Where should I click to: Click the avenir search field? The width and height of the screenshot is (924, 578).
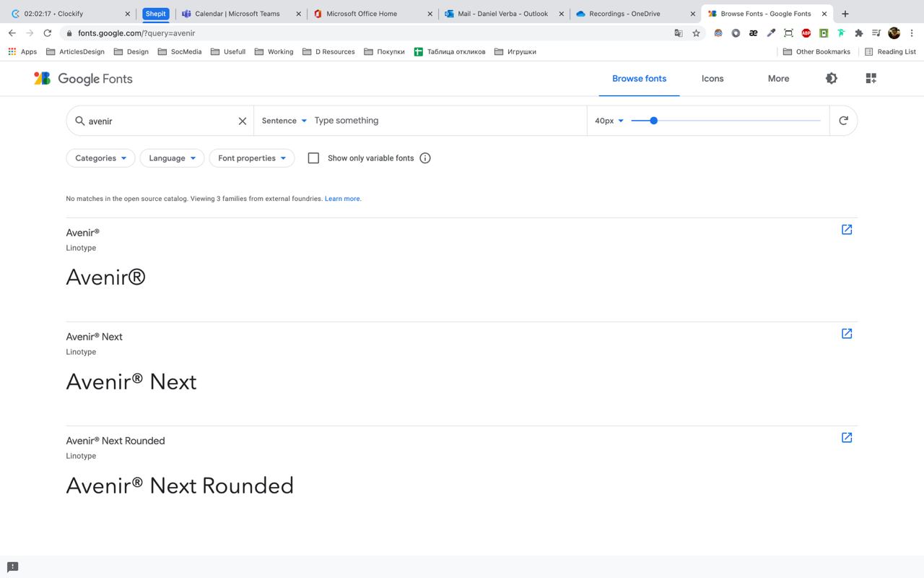[160, 121]
